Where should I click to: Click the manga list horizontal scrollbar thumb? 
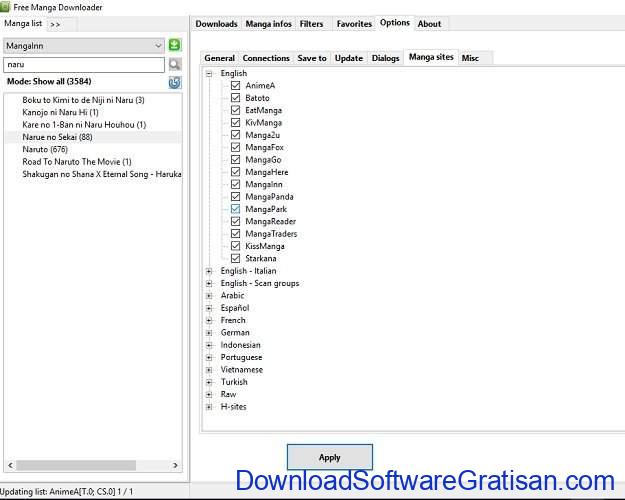[x=76, y=465]
